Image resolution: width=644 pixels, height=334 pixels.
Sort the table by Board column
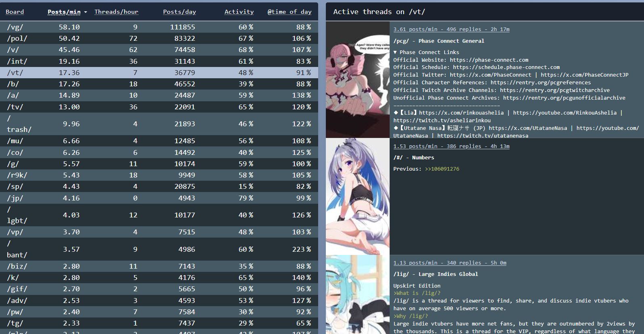pos(15,12)
